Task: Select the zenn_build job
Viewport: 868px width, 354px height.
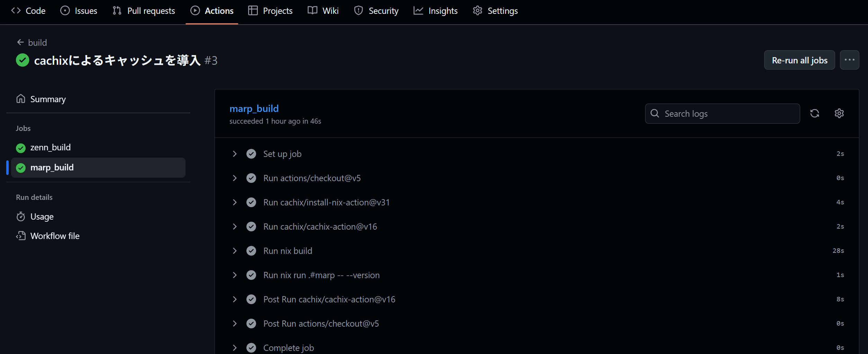Action: coord(51,147)
